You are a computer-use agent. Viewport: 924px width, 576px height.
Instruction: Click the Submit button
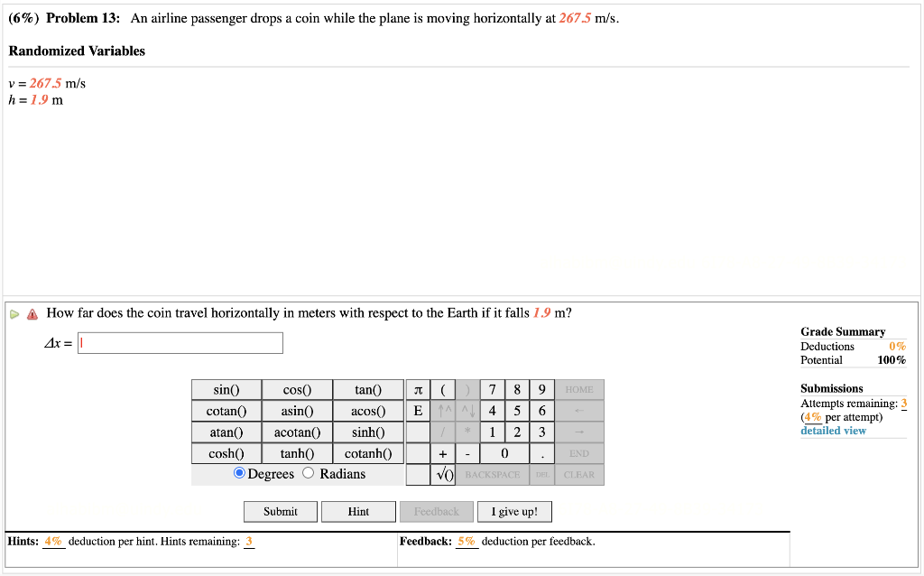click(x=280, y=511)
